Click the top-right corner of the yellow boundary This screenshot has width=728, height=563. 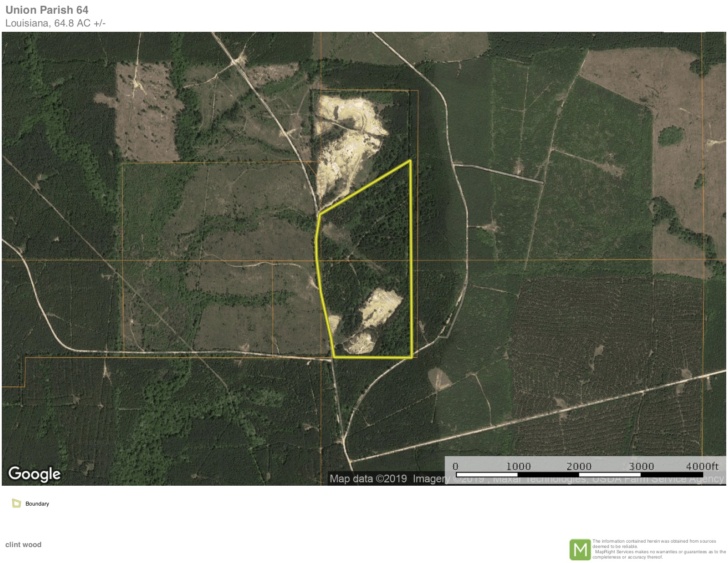410,161
